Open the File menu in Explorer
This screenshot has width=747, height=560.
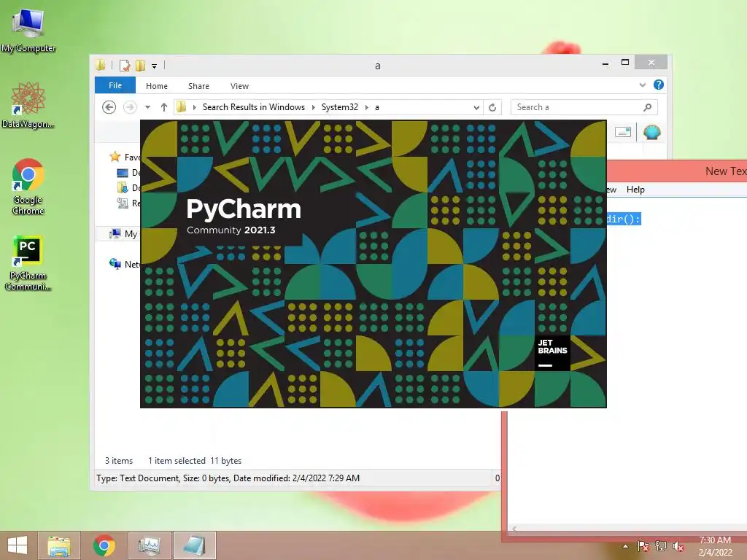115,85
